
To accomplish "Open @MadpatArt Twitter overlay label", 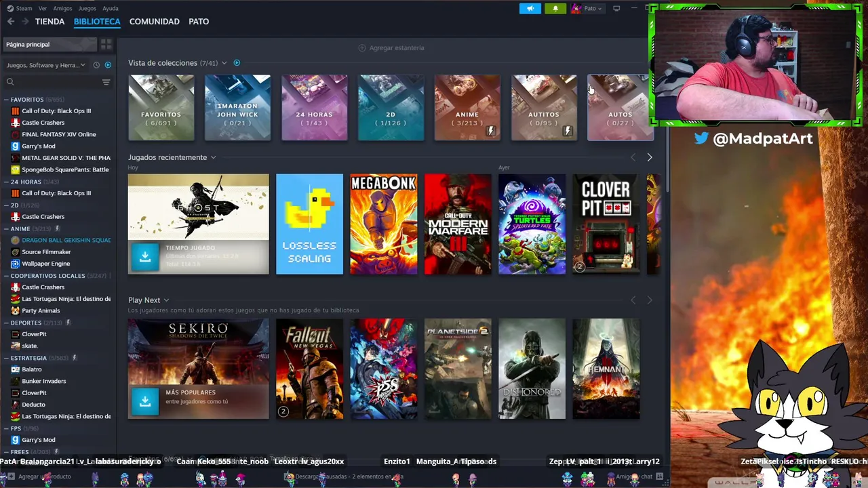I will tap(753, 138).
